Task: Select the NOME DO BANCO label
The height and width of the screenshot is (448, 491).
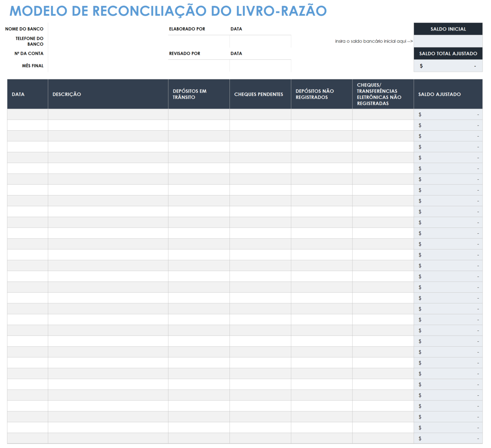Action: pyautogui.click(x=24, y=29)
